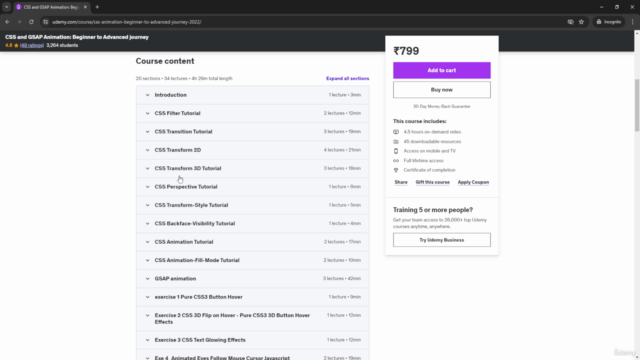Click the page vertical scrollbar thumb
640x360 pixels.
[x=637, y=105]
